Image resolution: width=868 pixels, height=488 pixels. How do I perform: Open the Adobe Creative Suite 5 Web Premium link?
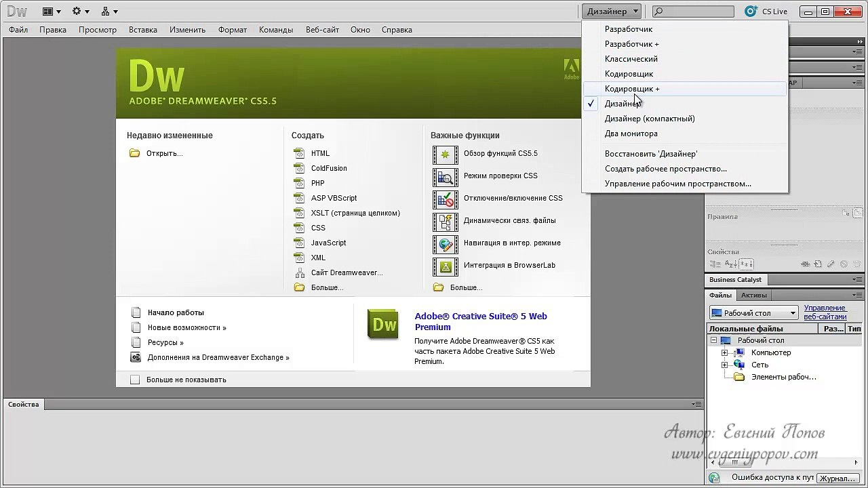481,321
